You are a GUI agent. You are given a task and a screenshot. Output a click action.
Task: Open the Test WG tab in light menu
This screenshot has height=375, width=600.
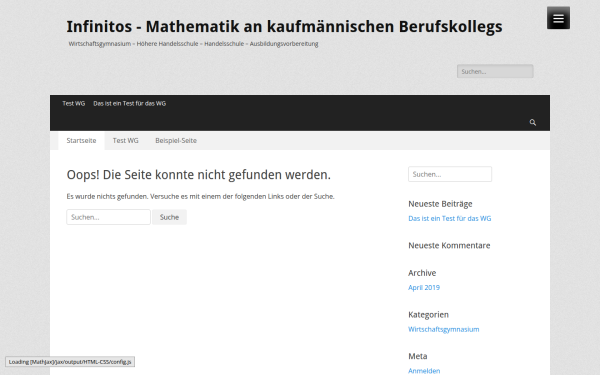(126, 140)
